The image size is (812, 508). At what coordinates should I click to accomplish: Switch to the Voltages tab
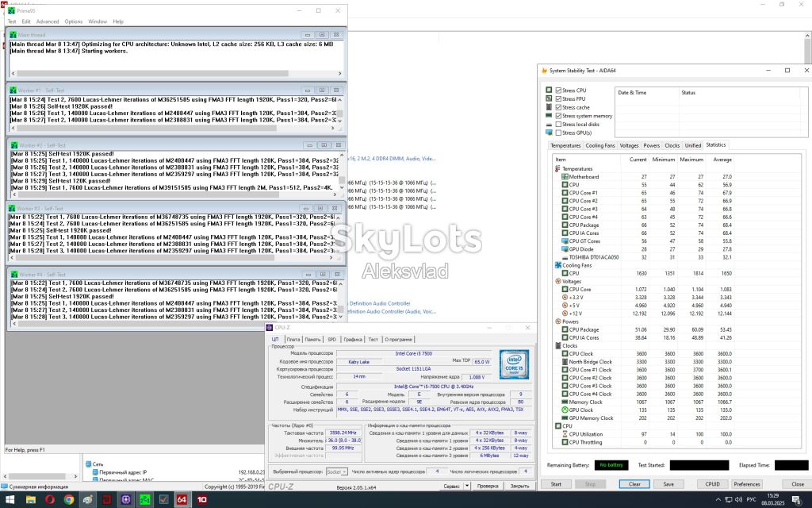[x=629, y=146]
